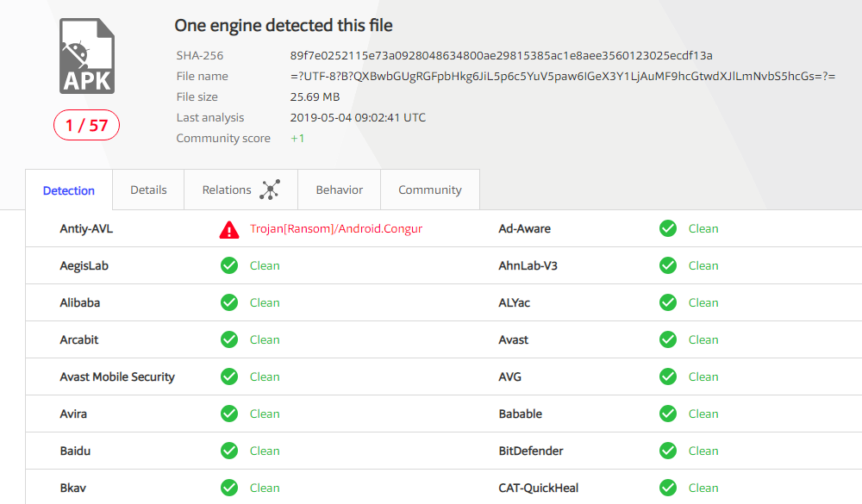This screenshot has height=504, width=862.
Task: Click the Clean result for BitDefender
Action: [x=703, y=451]
